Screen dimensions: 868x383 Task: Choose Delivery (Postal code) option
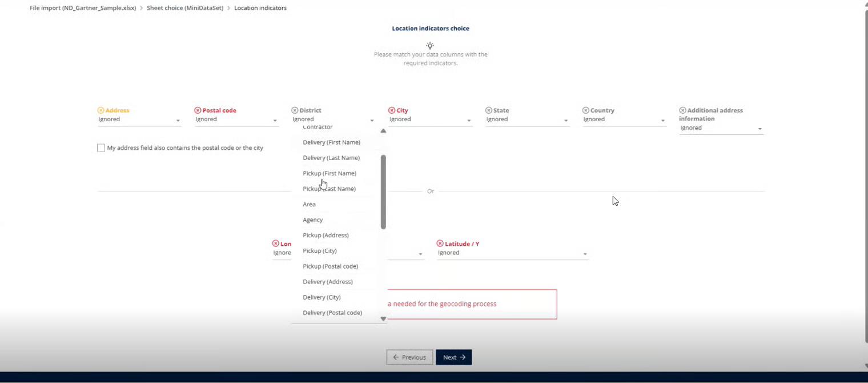(332, 313)
